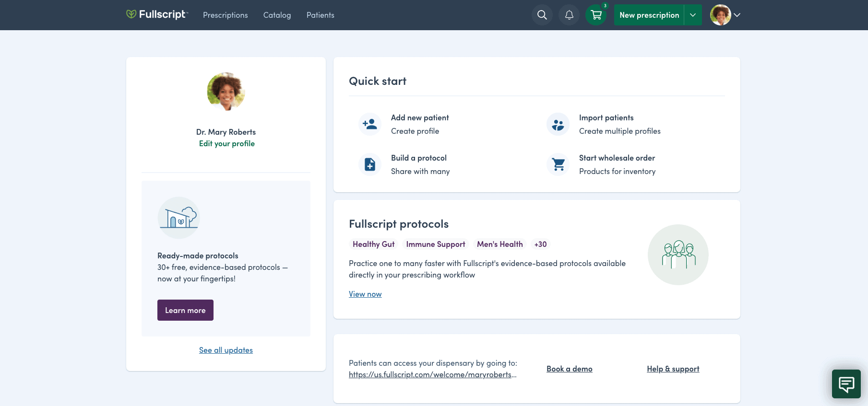The width and height of the screenshot is (868, 406).
Task: Click the +30 more protocols tag
Action: click(541, 244)
